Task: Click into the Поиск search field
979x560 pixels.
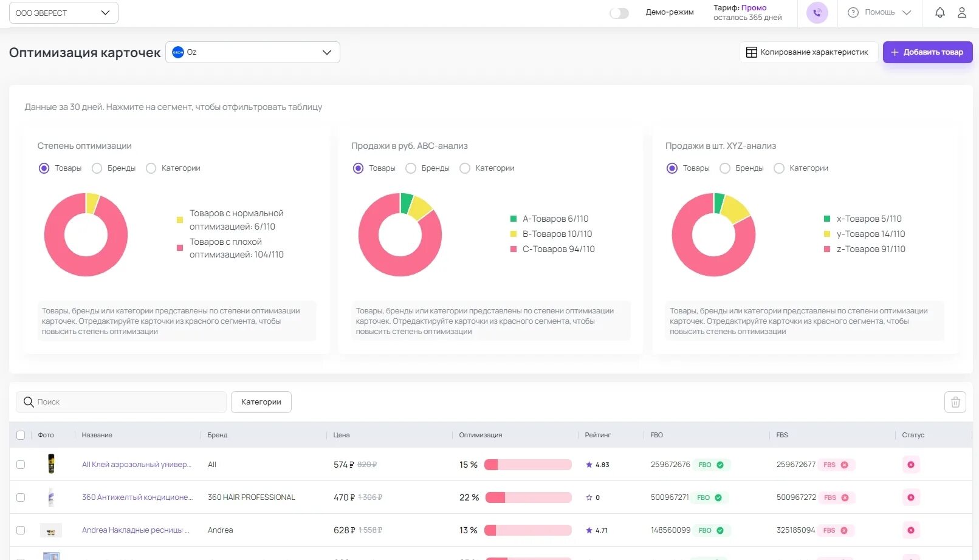Action: 122,402
